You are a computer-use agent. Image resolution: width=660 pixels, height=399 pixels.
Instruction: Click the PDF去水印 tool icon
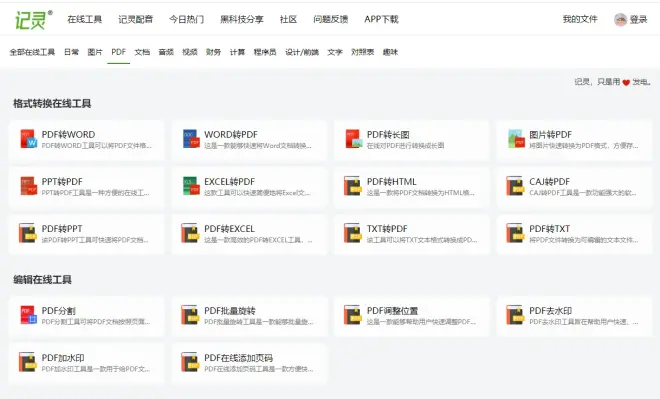(x=515, y=315)
